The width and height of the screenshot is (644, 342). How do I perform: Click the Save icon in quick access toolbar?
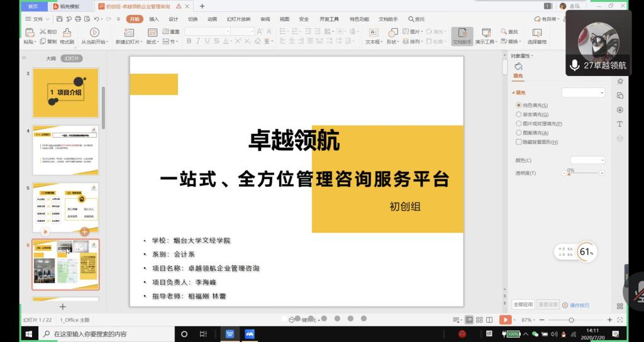tap(60, 19)
